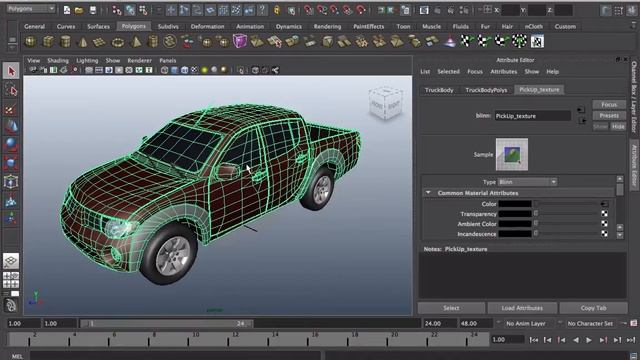Image resolution: width=640 pixels, height=360 pixels.
Task: Switch to the Curves shelf tab
Action: coord(66,27)
